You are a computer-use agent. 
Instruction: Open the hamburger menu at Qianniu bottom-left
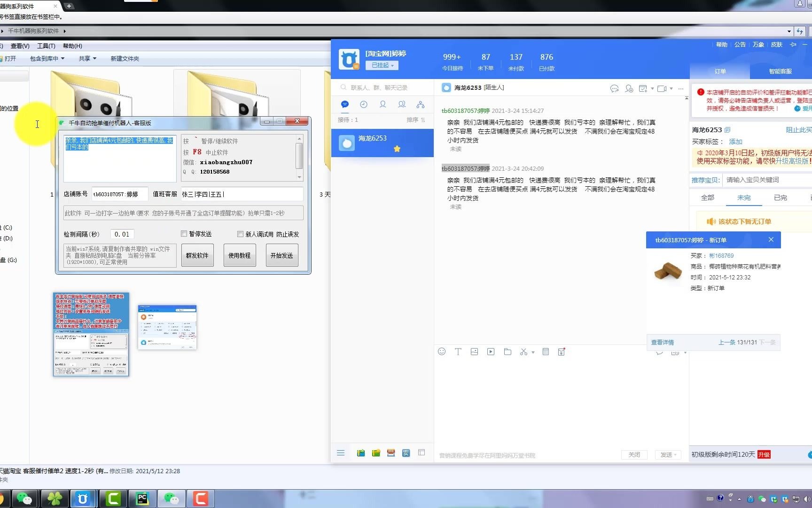[341, 452]
